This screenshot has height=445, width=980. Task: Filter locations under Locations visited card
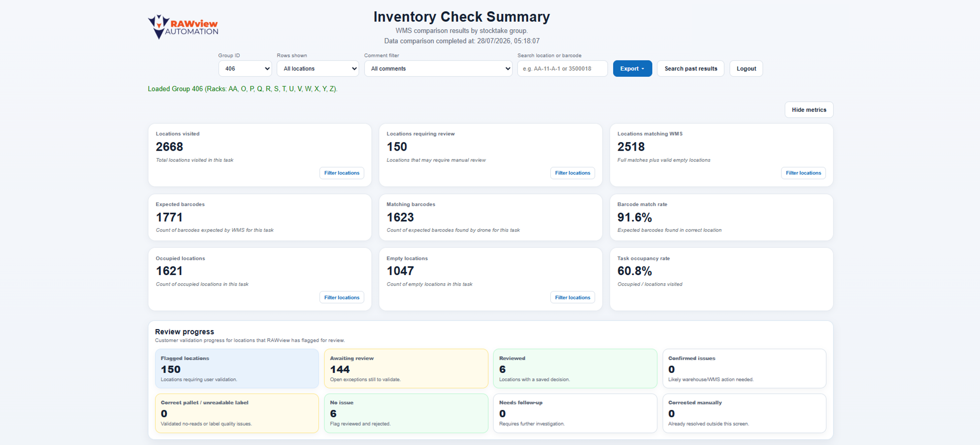[x=342, y=173]
